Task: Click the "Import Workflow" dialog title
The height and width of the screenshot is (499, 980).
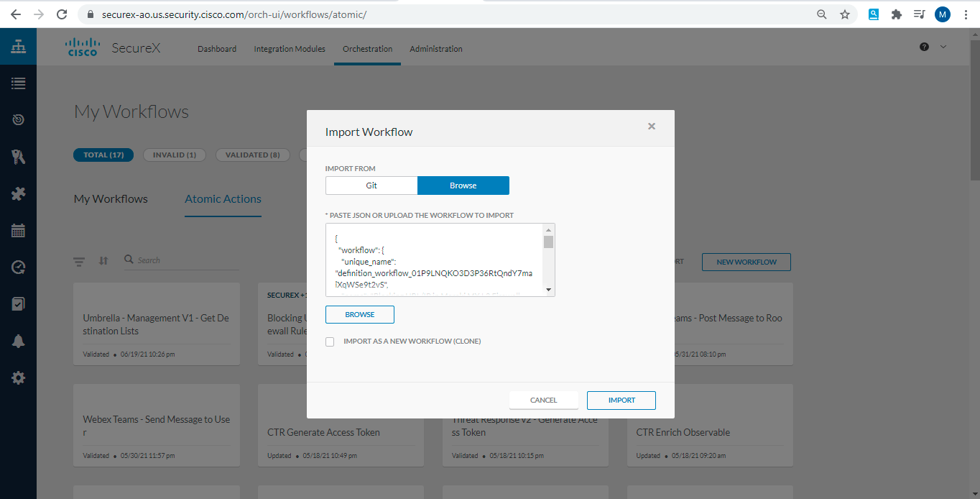Action: (369, 132)
